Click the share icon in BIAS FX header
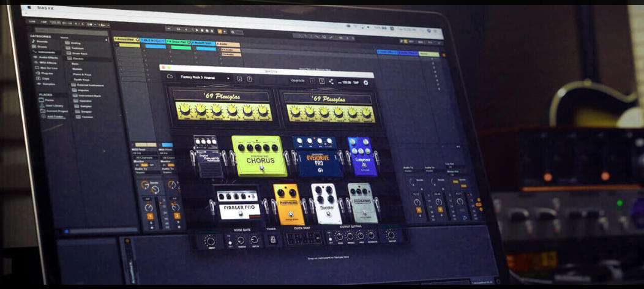 [x=331, y=81]
